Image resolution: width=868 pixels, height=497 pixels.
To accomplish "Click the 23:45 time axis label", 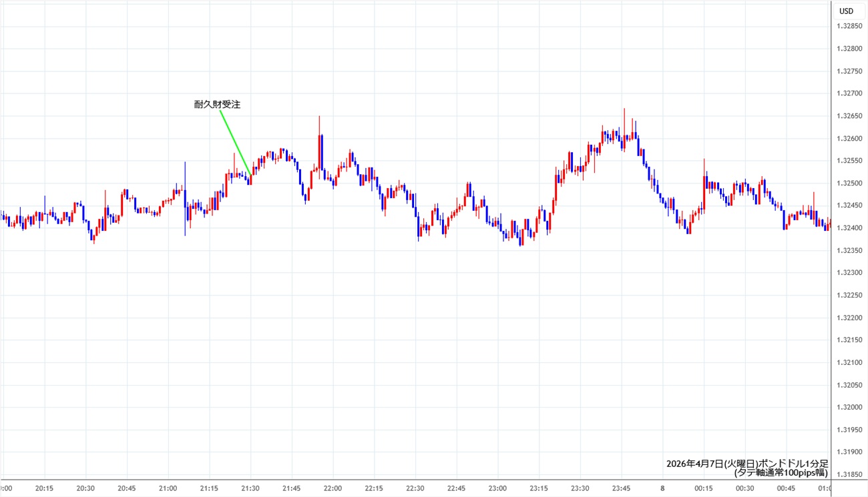I will pos(621,488).
